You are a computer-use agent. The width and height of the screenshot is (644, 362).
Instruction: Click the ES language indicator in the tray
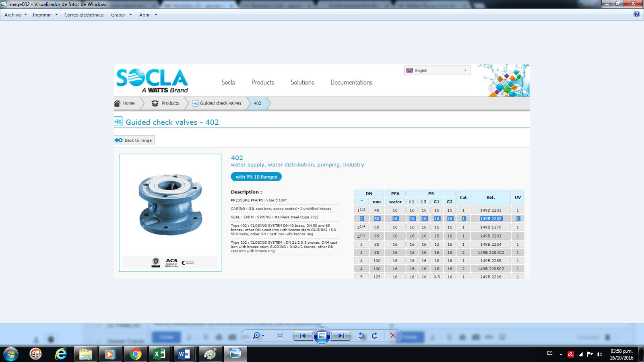tap(550, 353)
